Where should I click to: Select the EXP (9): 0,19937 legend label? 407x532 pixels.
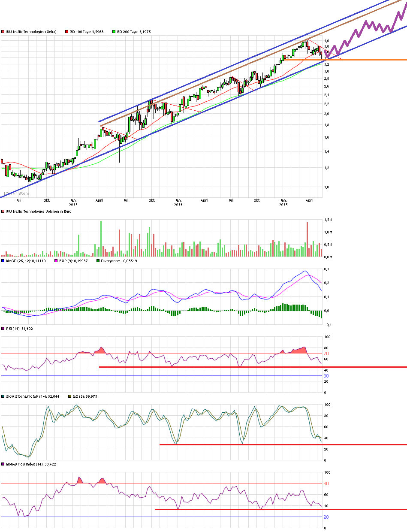coord(73,260)
